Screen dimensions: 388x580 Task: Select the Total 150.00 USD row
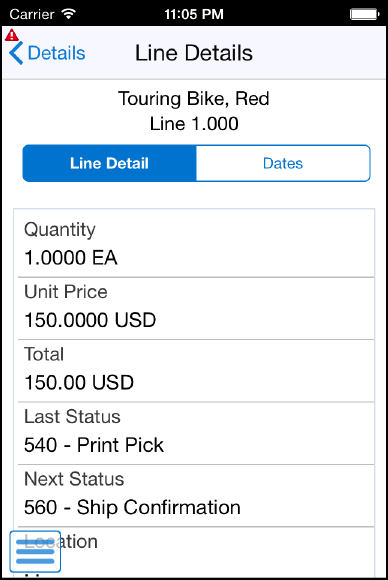[196, 371]
